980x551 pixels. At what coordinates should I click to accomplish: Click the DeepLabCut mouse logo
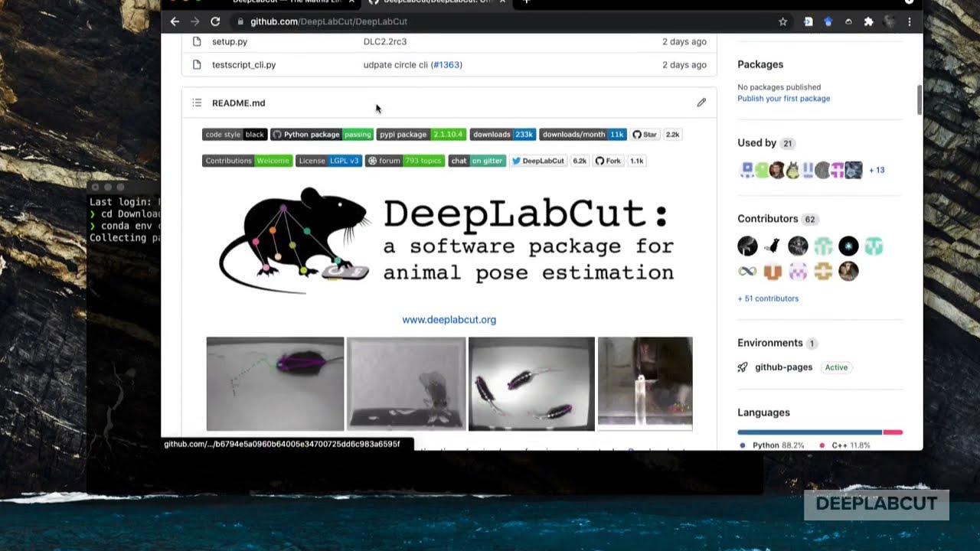(293, 240)
